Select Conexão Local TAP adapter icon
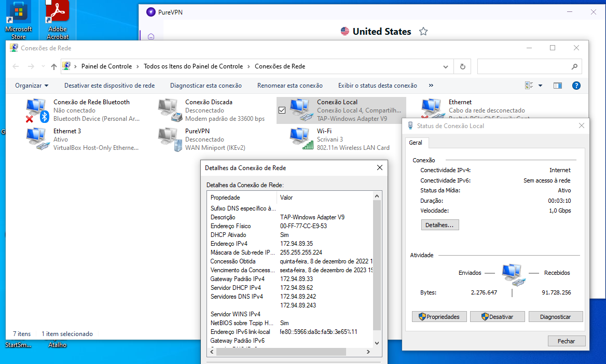Screen dimensions: 606x364 [x=301, y=110]
